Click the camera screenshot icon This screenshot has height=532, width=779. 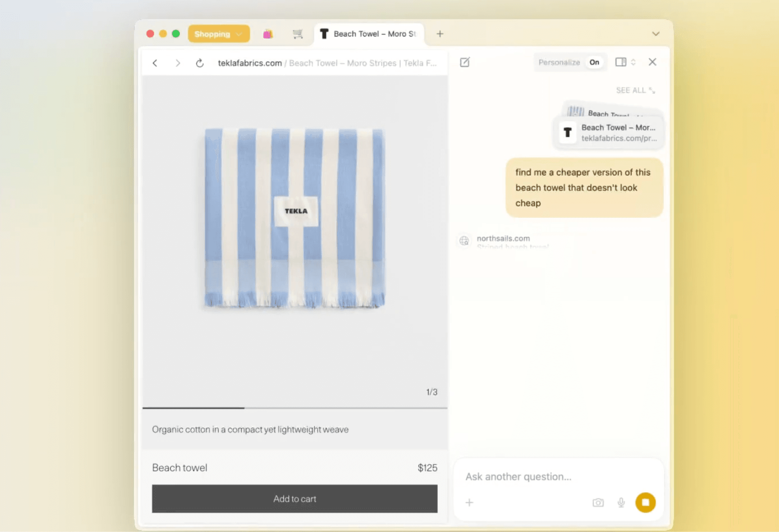598,503
